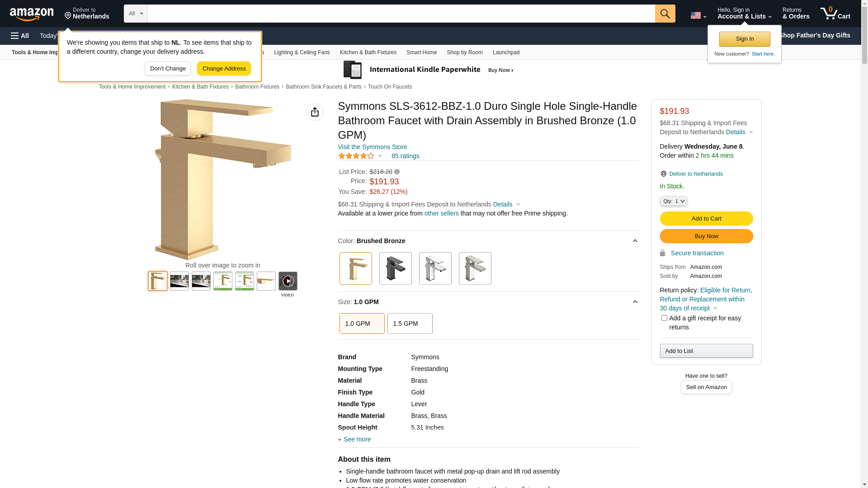Select the 1.0 GPM size option
868x488 pixels.
(362, 324)
